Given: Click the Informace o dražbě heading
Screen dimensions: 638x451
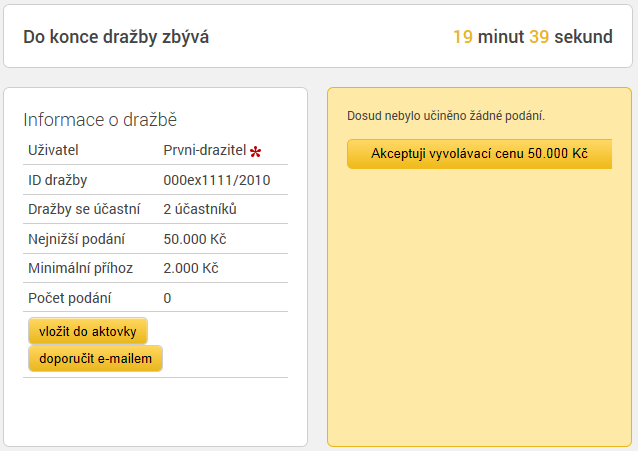Looking at the screenshot, I should (x=100, y=120).
